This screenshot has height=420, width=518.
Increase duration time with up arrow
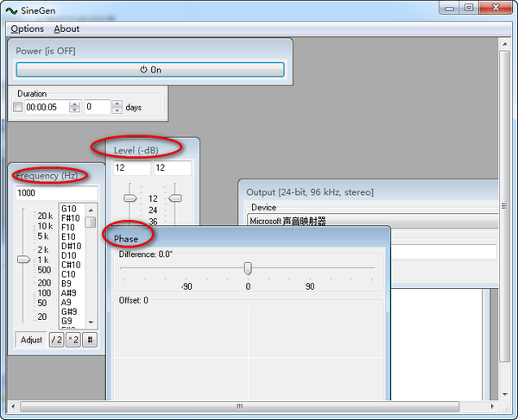(74, 104)
